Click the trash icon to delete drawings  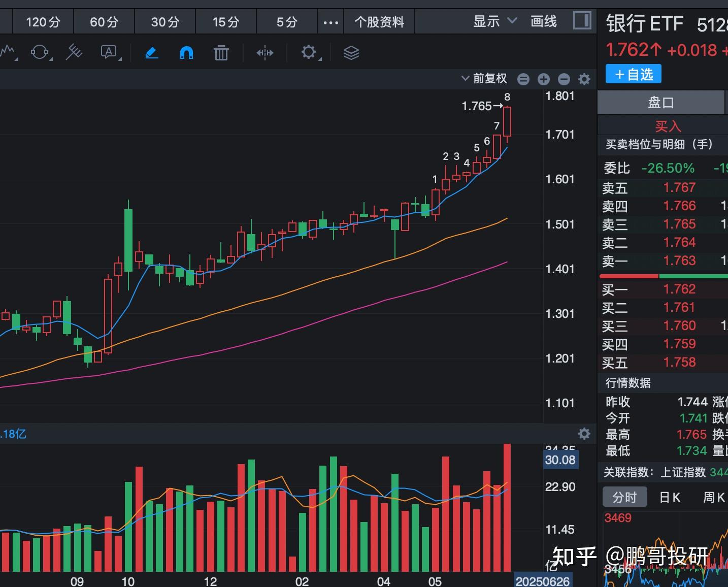[221, 53]
